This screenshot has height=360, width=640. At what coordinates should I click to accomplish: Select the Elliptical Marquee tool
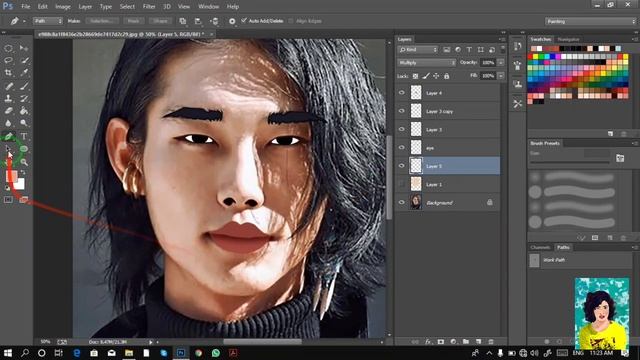click(8, 48)
